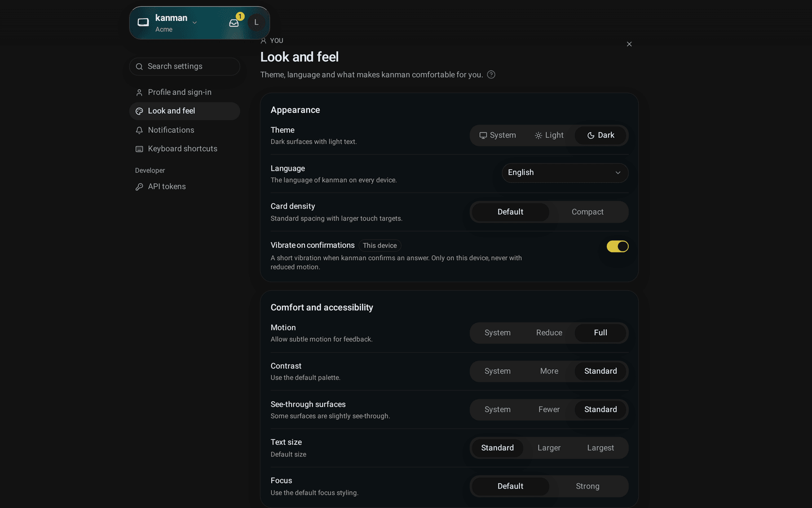Click the kanman board logo icon
The width and height of the screenshot is (812, 508).
143,23
